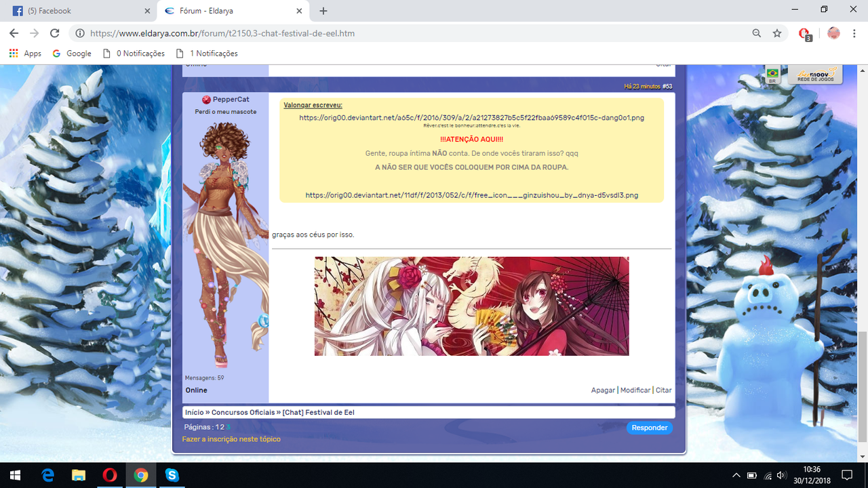
Task: Go back with browser back arrow
Action: [14, 33]
